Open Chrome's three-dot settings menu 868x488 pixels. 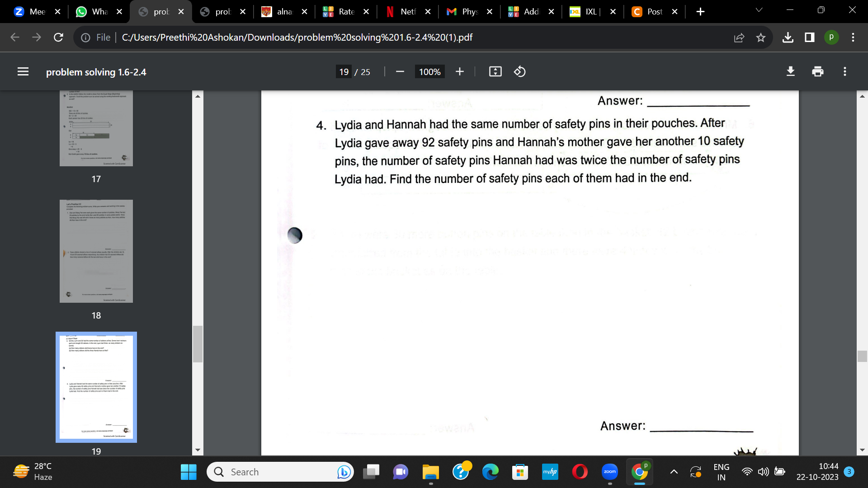854,38
